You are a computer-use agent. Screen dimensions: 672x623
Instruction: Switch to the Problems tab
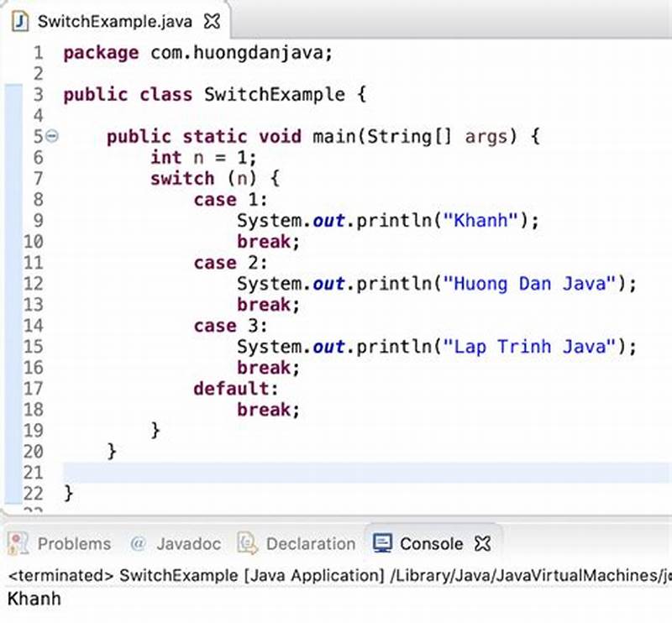click(74, 543)
